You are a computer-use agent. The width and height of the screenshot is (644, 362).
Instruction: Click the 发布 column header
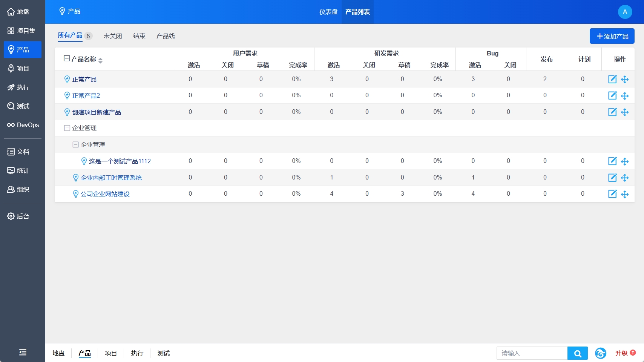547,59
